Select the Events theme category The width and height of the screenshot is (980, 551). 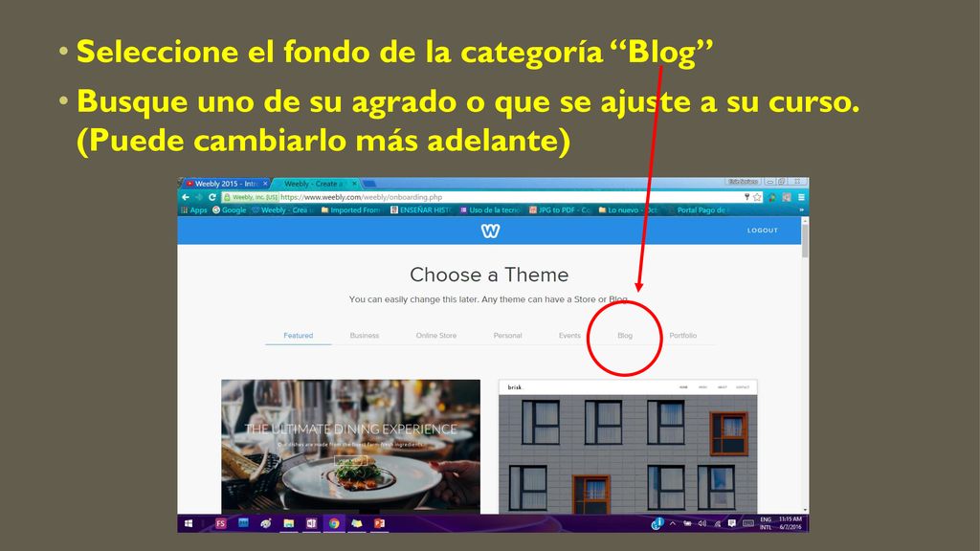(569, 336)
